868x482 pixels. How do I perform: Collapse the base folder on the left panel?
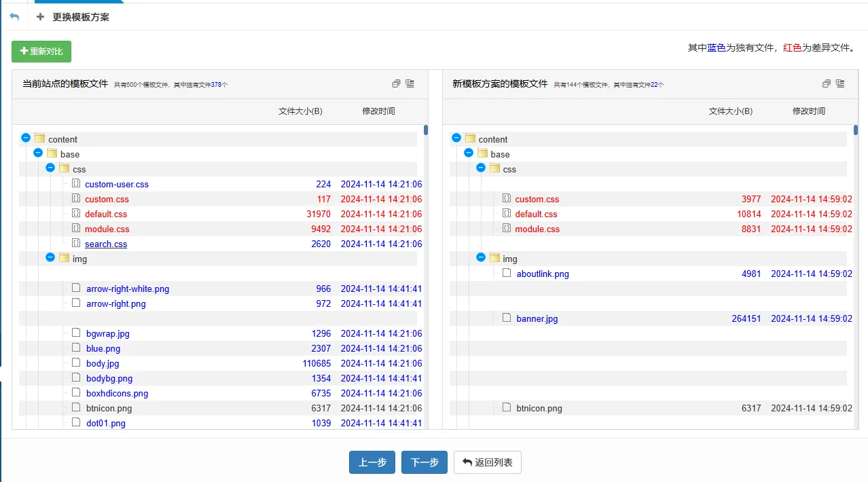tap(37, 153)
